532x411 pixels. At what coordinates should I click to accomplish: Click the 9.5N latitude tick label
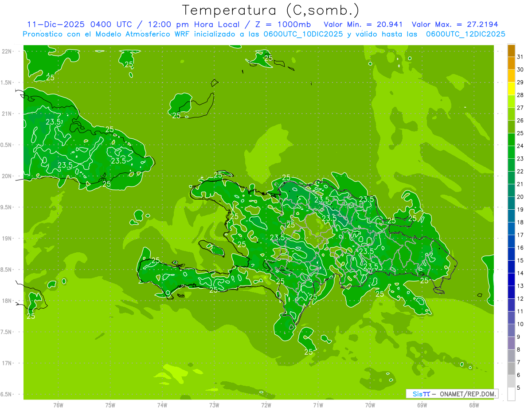coord(7,207)
